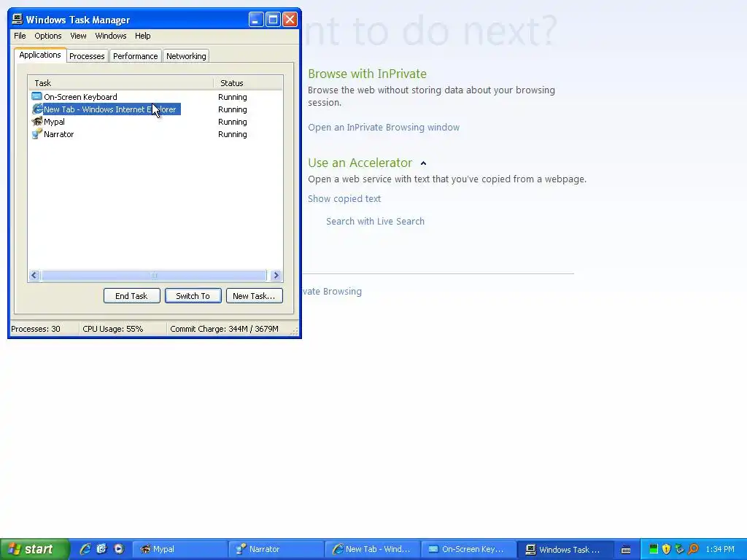The width and height of the screenshot is (747, 560).
Task: Click the yellow security shield tray icon
Action: point(667,549)
